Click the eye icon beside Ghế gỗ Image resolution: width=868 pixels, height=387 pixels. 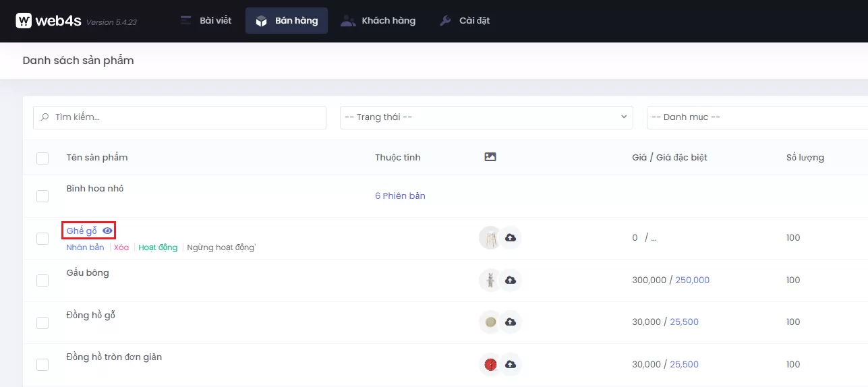(x=107, y=231)
